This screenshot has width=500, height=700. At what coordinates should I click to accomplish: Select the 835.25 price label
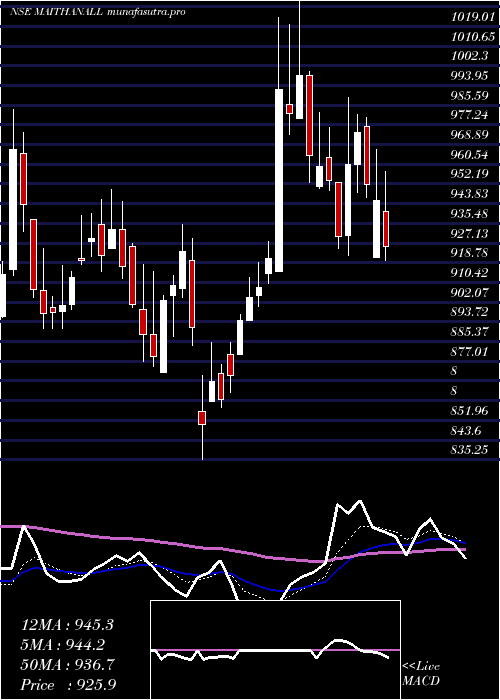click(469, 449)
